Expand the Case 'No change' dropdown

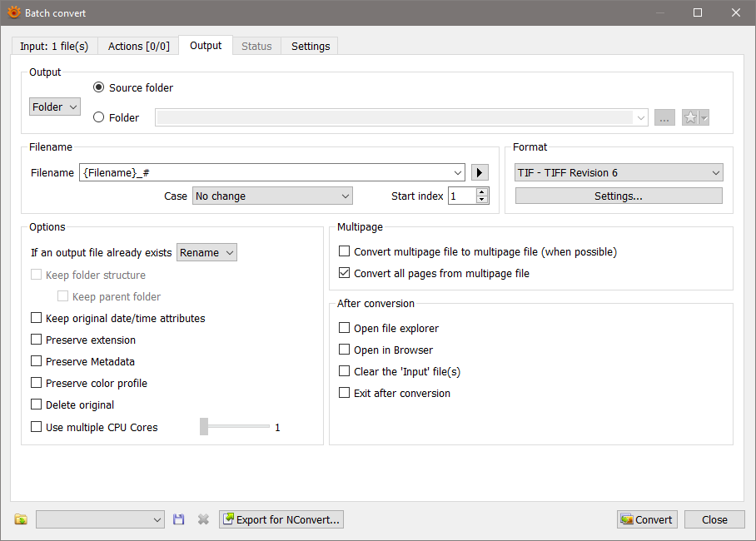(x=272, y=196)
